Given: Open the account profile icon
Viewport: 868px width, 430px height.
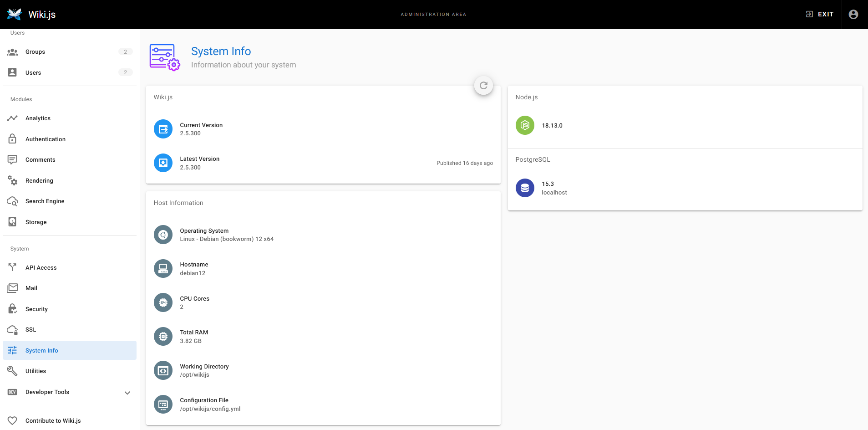Looking at the screenshot, I should pos(853,14).
